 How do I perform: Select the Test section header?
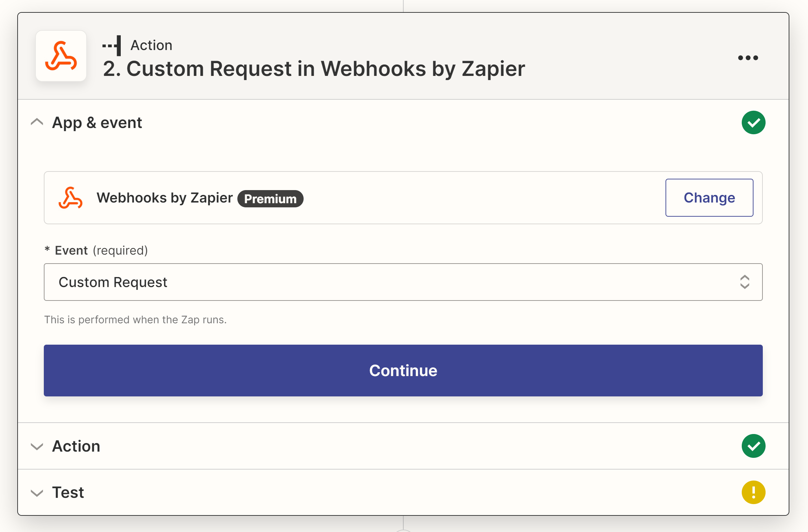tap(403, 492)
